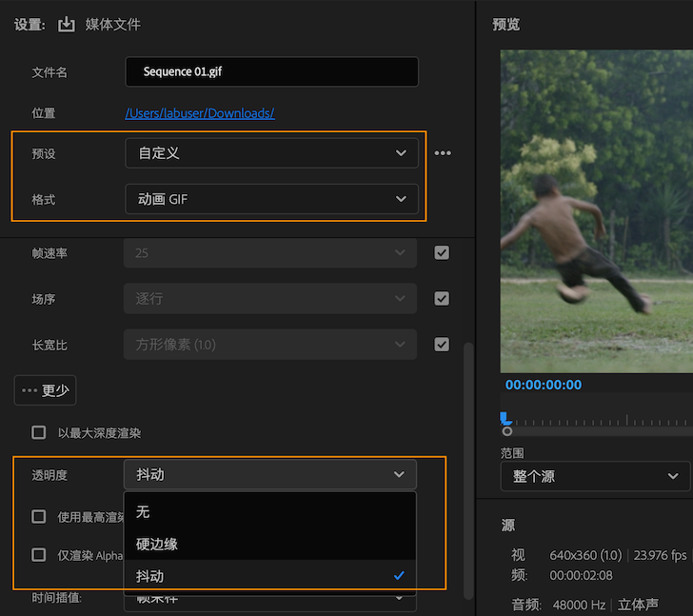This screenshot has height=616, width=693.
Task: Click the in-point circle marker below the timeline
Action: (x=507, y=431)
